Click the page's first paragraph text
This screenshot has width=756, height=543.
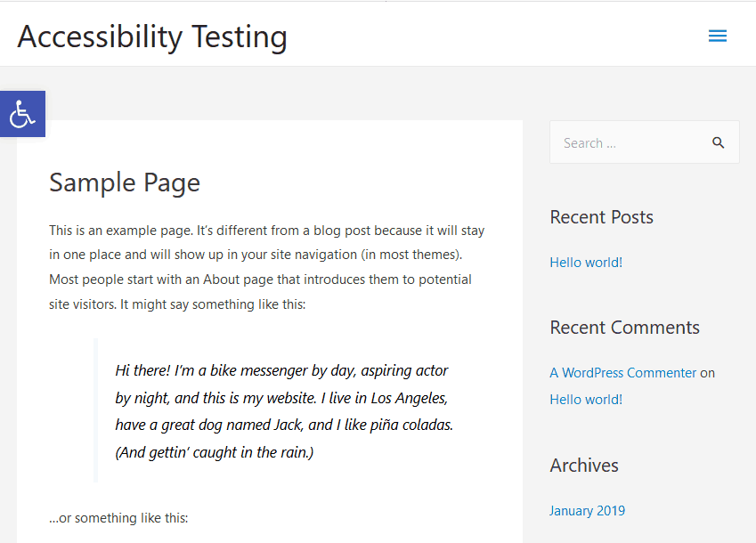click(266, 266)
